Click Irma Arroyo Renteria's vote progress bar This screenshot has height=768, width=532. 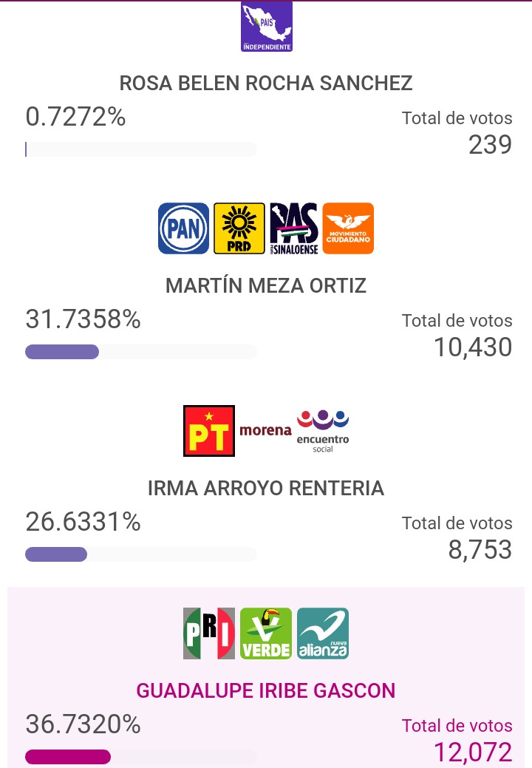point(140,554)
